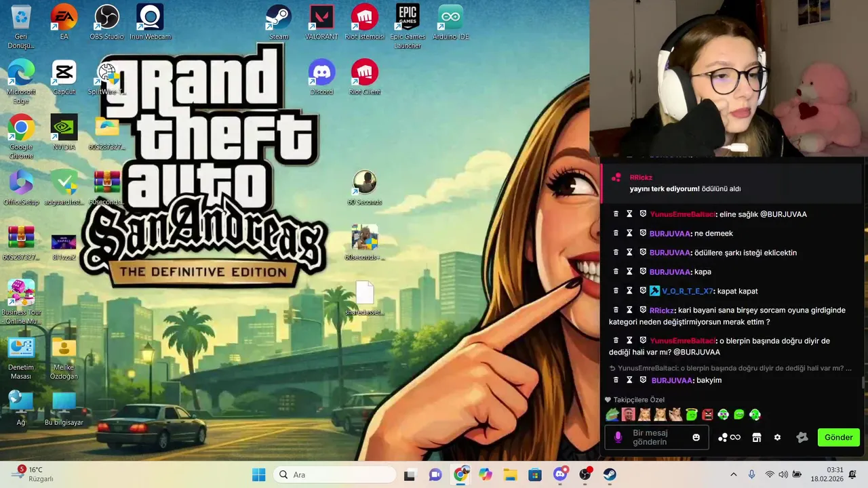Image resolution: width=868 pixels, height=488 pixels.
Task: Open volume control in system tray
Action: [x=783, y=474]
